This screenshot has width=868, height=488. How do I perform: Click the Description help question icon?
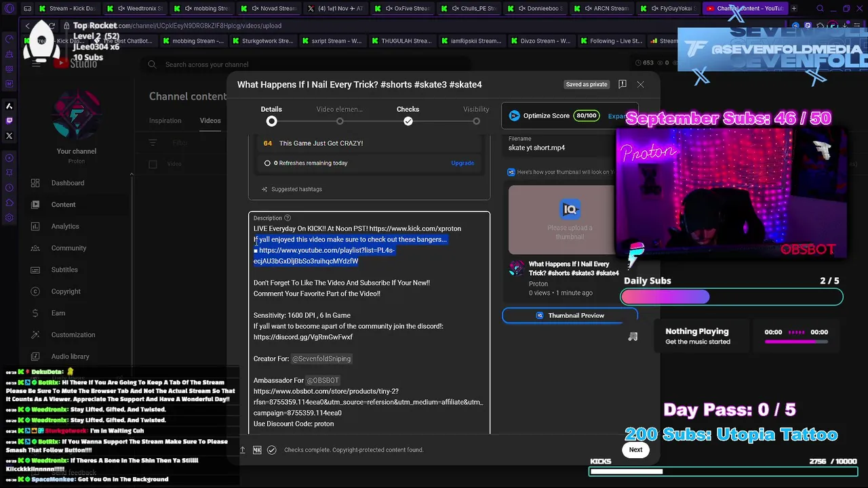288,218
